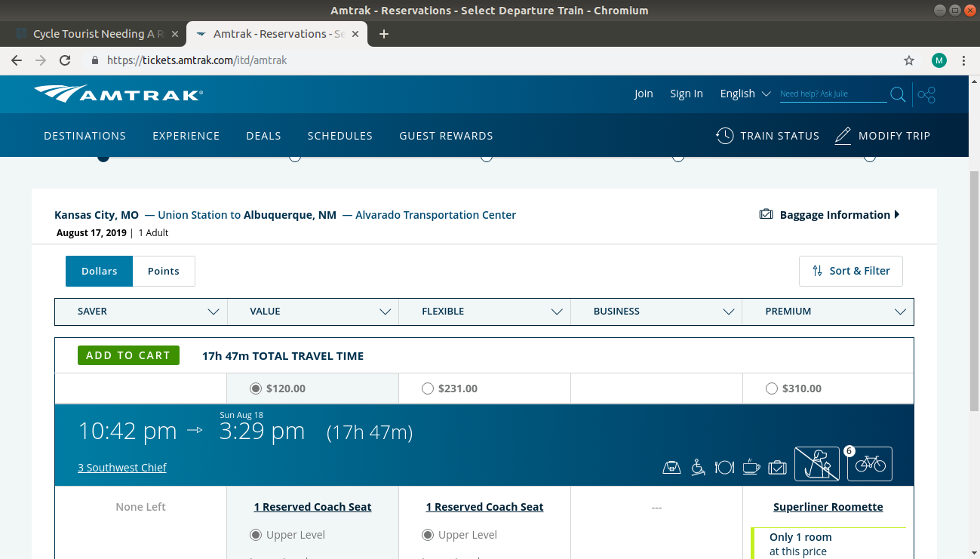Viewport: 980px width, 559px height.
Task: Open Guest Rewards menu
Action: click(446, 136)
